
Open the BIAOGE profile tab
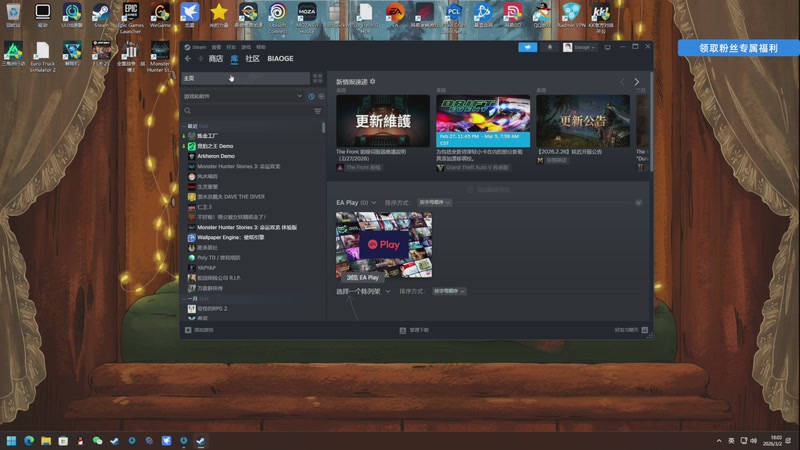(280, 59)
